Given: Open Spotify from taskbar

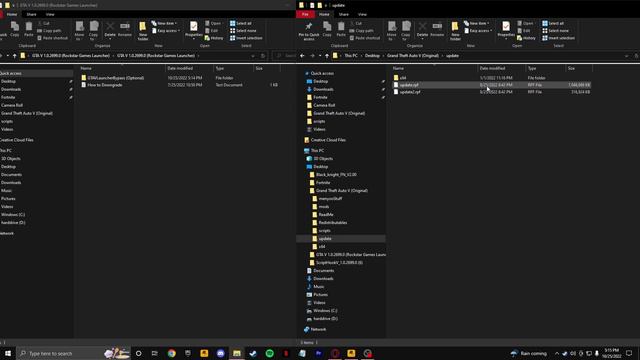Looking at the screenshot, I should pos(269,353).
